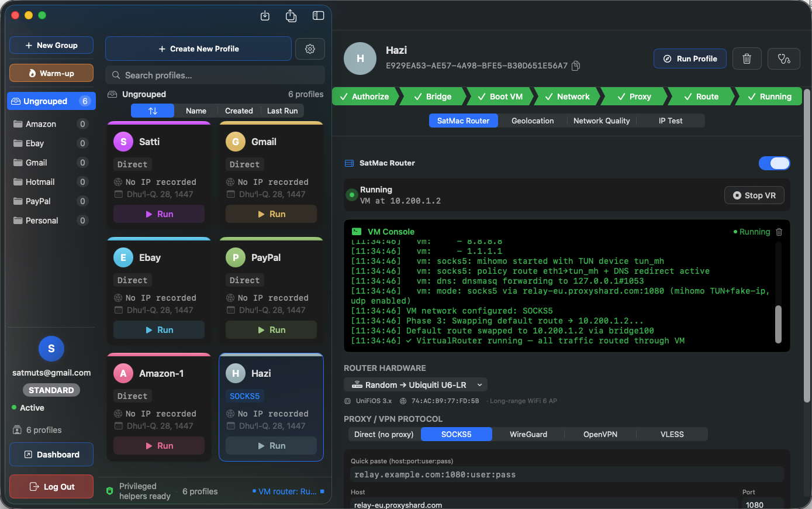Click the Route step in progress bar

pyautogui.click(x=701, y=97)
